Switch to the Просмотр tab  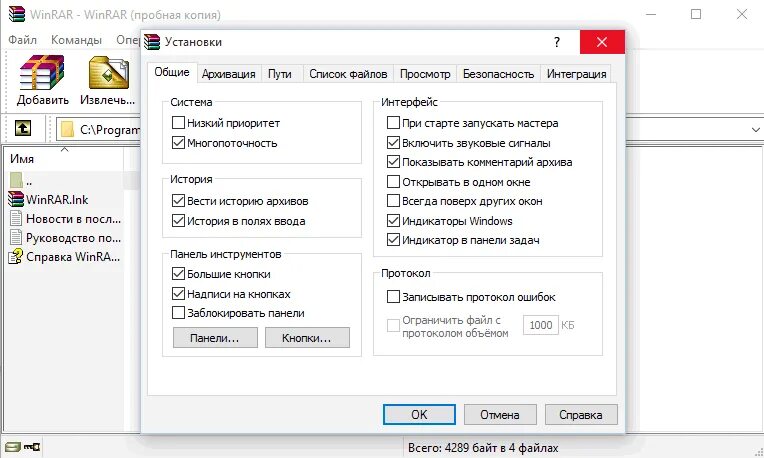point(425,74)
